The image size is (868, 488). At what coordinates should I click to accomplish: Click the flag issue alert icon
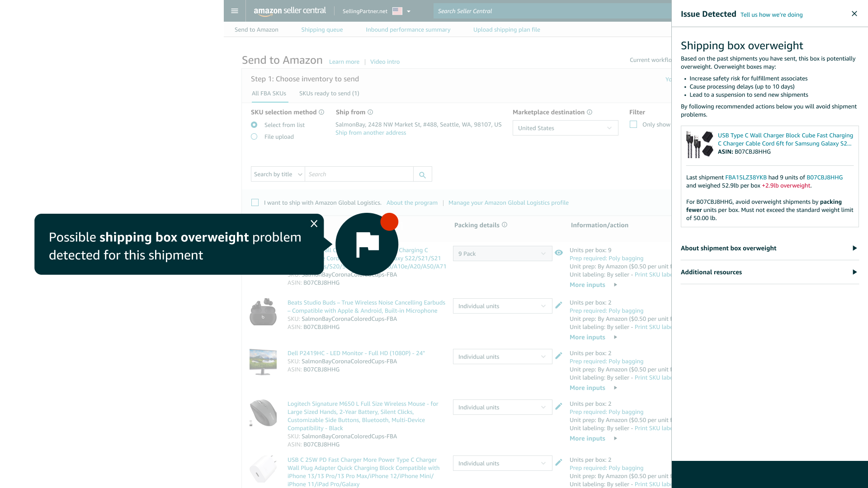click(x=367, y=244)
